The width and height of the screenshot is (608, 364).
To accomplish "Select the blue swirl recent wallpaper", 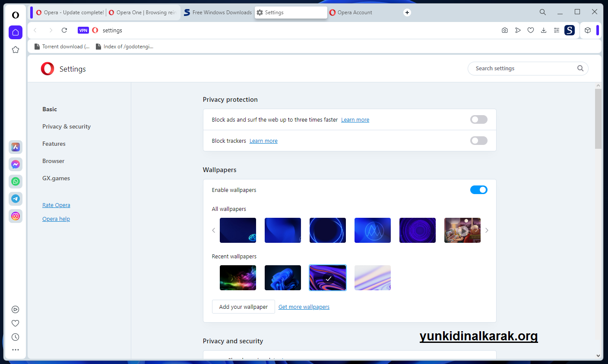I will [283, 278].
